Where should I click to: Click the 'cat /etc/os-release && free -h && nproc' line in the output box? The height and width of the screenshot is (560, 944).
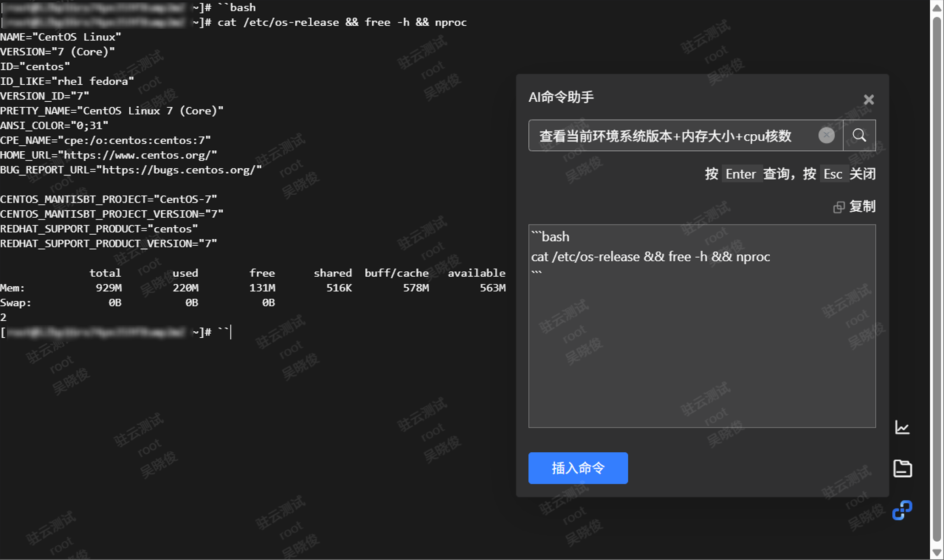[650, 257]
